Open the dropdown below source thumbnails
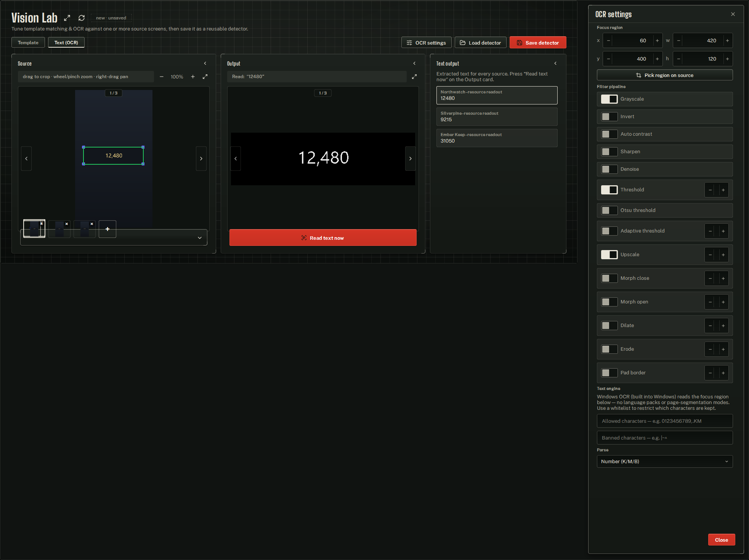The image size is (749, 560). 114,238
